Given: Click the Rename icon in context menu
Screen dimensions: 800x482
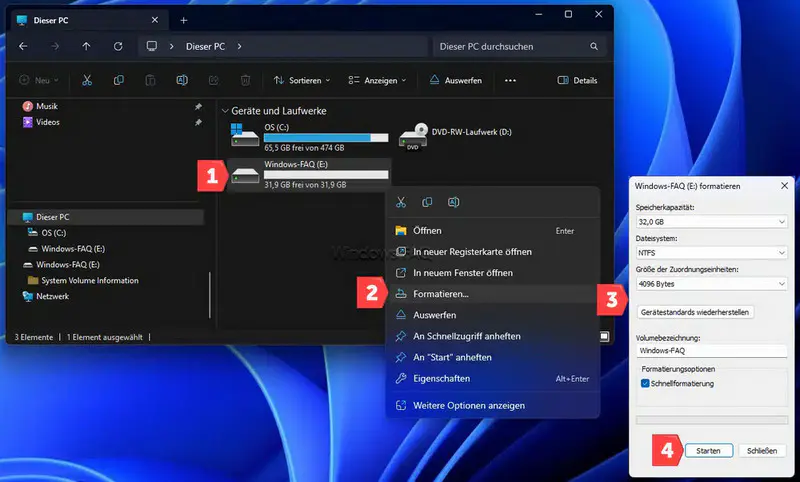Looking at the screenshot, I should point(454,202).
